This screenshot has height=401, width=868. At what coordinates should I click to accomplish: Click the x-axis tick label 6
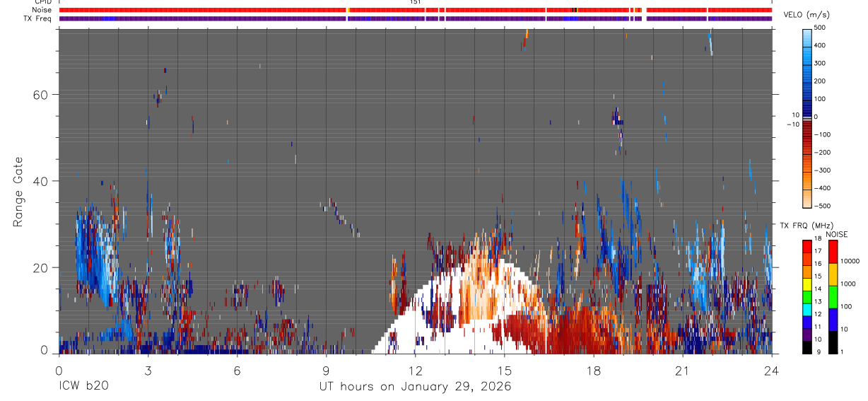[237, 370]
